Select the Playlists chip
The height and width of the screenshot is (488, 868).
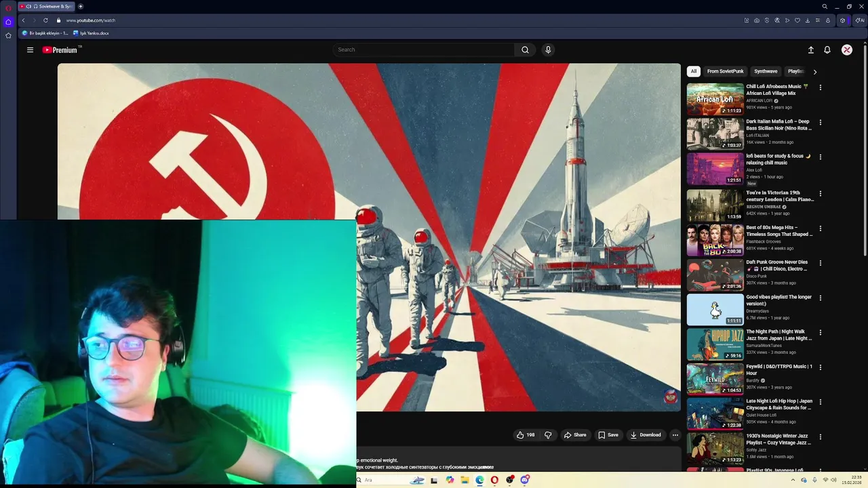(795, 71)
